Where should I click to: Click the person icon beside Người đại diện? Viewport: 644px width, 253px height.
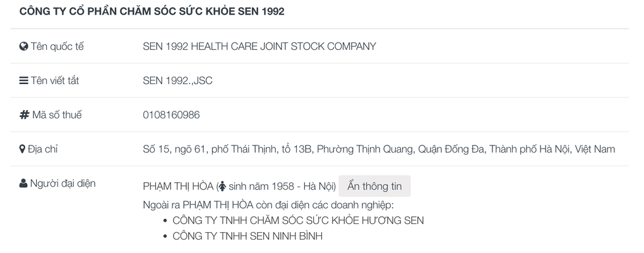(x=23, y=183)
